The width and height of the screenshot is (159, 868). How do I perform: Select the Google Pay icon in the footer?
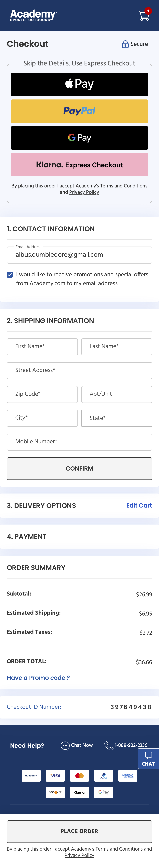(x=104, y=792)
